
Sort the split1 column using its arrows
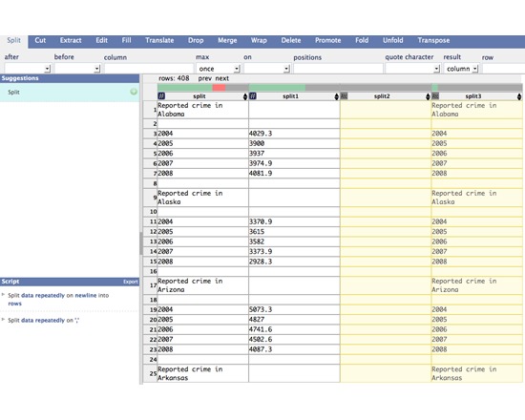[337, 96]
